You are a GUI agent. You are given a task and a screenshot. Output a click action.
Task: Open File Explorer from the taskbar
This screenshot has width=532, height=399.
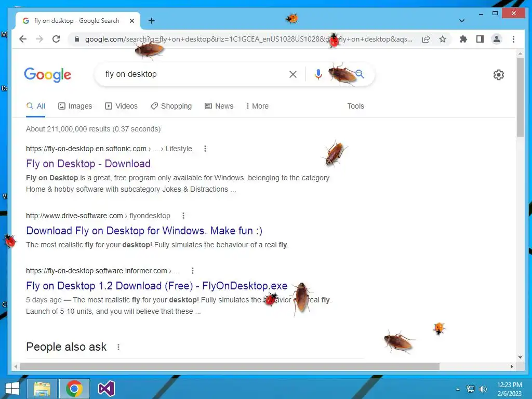(42, 389)
